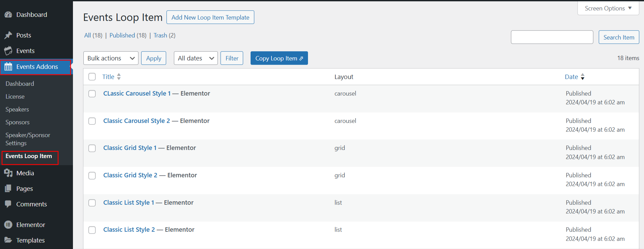Expand the Screen Options panel
644x249 pixels.
point(608,8)
